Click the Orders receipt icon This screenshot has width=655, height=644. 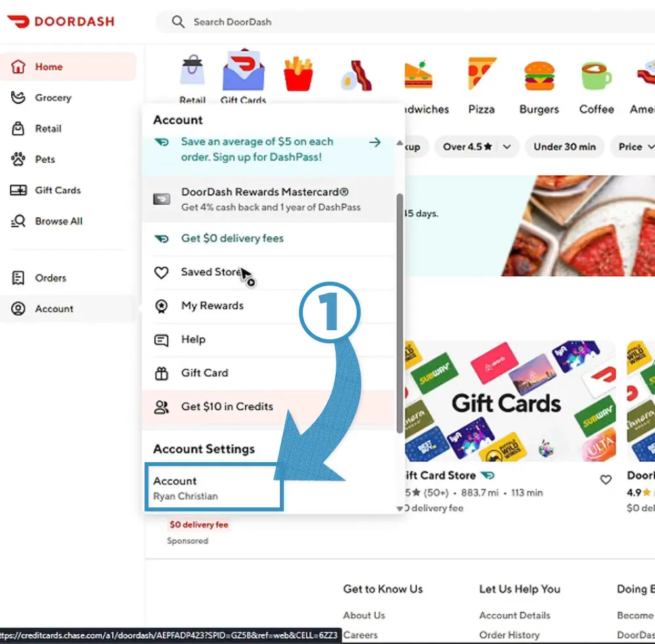pyautogui.click(x=18, y=278)
